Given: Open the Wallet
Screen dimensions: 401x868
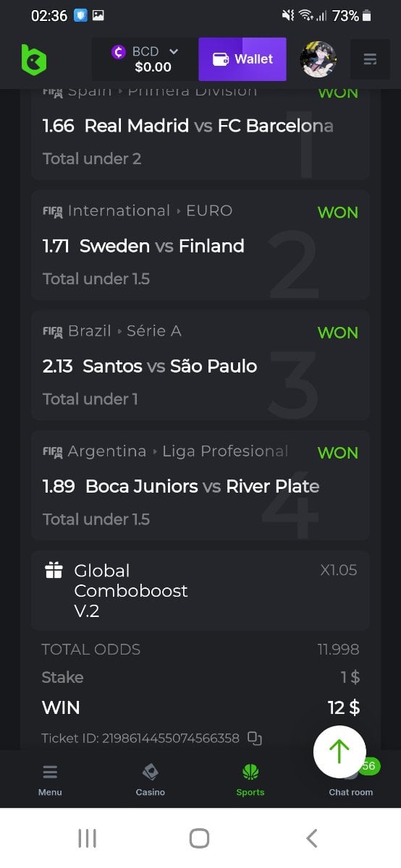Looking at the screenshot, I should (242, 59).
